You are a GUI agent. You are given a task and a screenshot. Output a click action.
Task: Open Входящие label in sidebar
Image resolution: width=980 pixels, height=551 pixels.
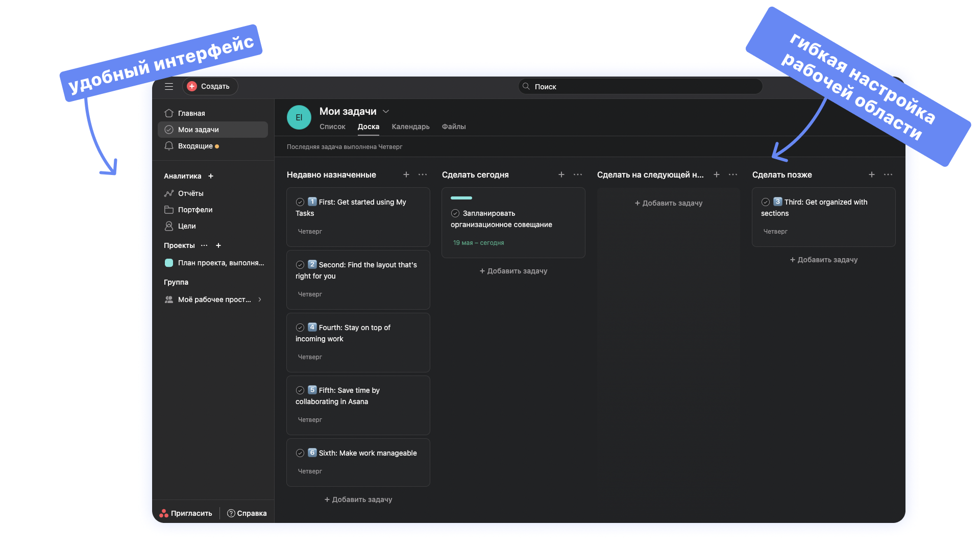pos(195,146)
